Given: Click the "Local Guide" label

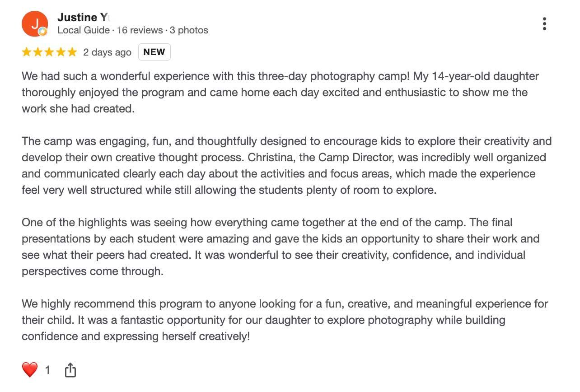Looking at the screenshot, I should pos(84,30).
